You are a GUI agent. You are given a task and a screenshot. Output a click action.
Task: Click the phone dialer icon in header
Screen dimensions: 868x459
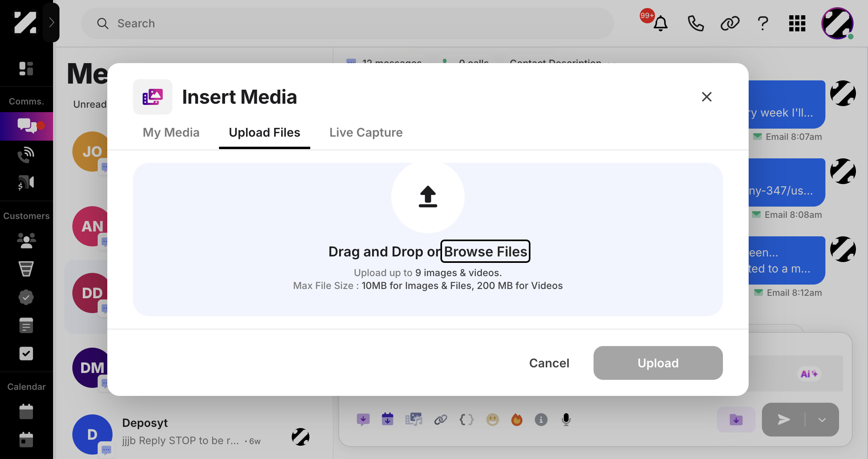(696, 23)
